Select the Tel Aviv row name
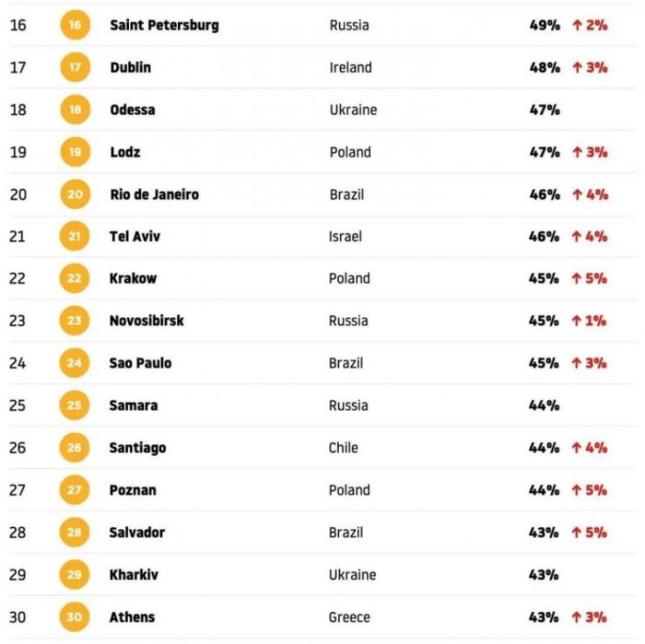The width and height of the screenshot is (645, 644). pyautogui.click(x=135, y=237)
